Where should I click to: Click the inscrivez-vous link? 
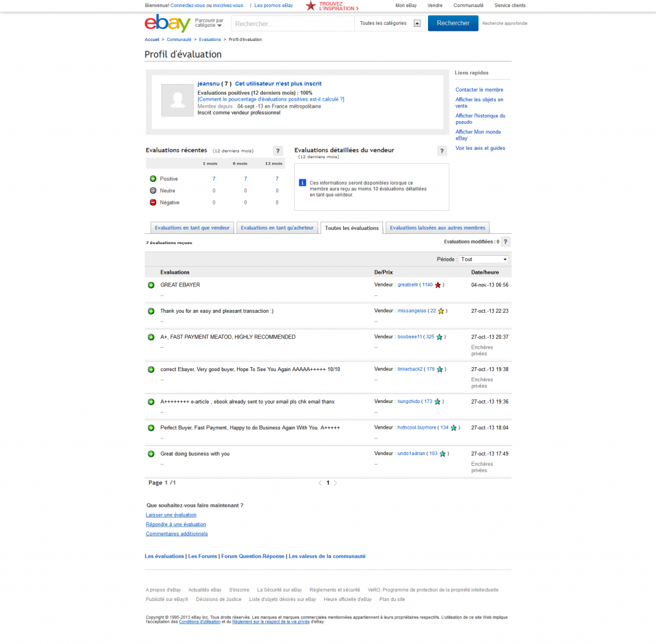pyautogui.click(x=228, y=5)
